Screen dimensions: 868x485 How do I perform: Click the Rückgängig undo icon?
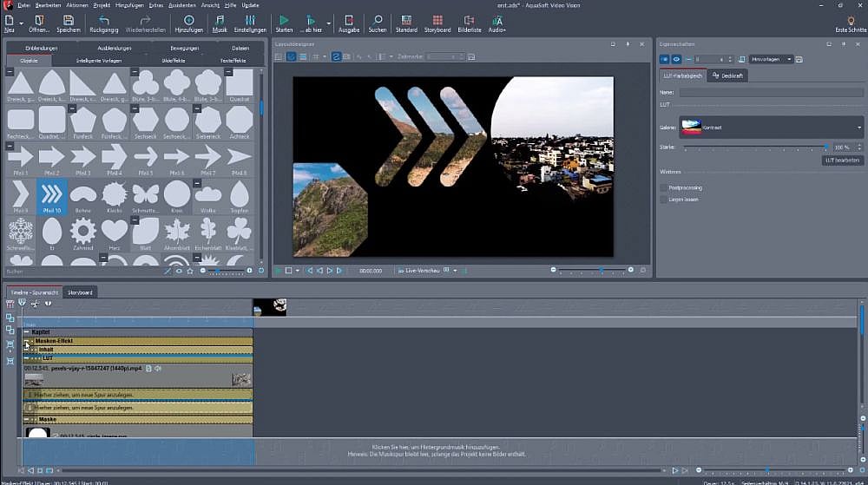(x=103, y=20)
